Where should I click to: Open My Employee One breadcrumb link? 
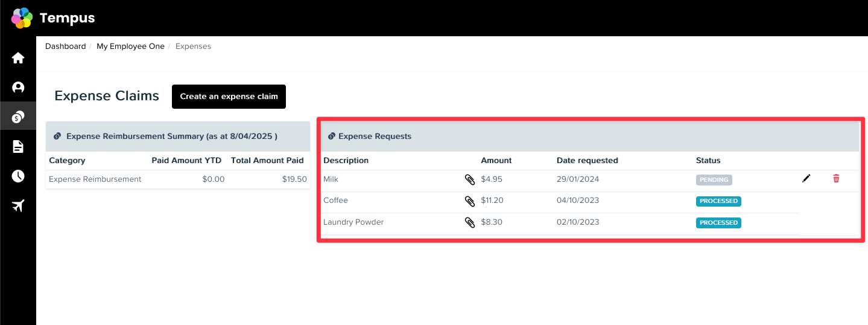[x=130, y=47]
